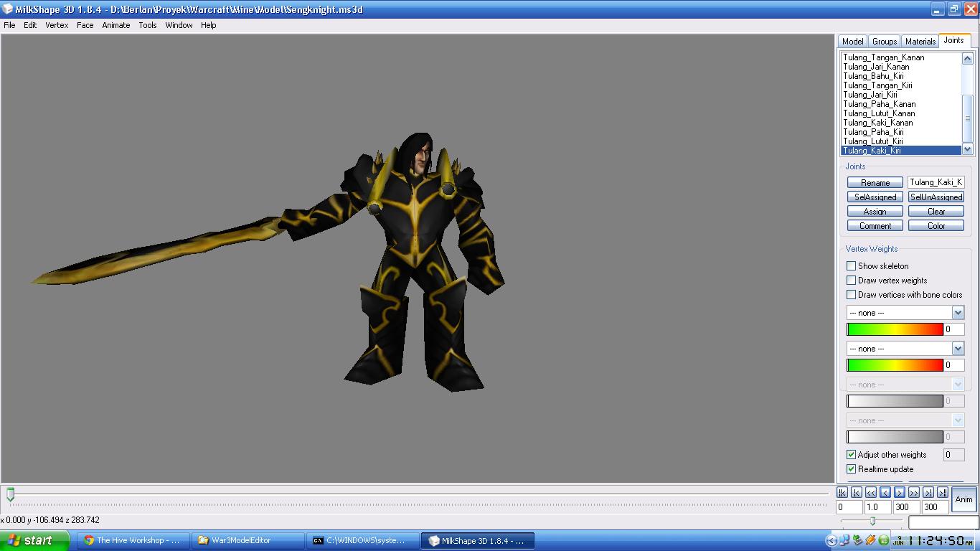Screen dimensions: 980x551
Task: Switch to the Model tab
Action: (x=852, y=42)
